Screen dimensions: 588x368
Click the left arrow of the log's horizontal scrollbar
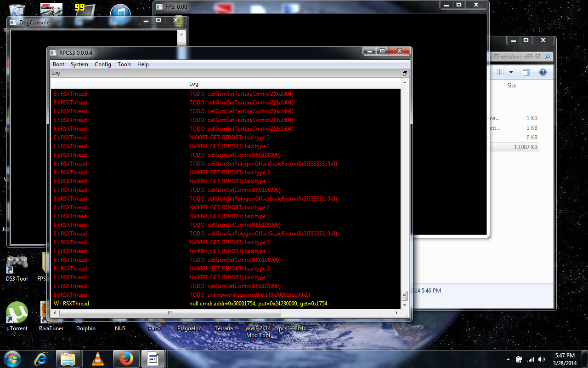pos(54,313)
